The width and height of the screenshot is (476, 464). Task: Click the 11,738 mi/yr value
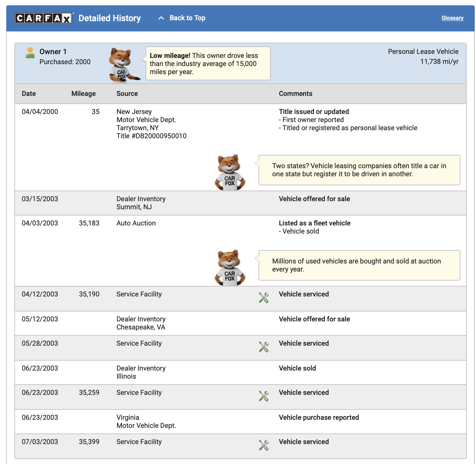click(x=439, y=62)
